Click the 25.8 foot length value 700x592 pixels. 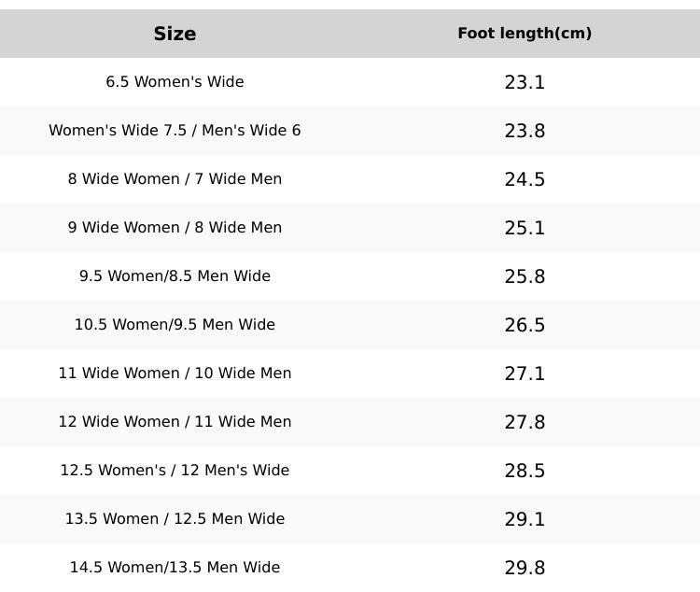point(525,276)
